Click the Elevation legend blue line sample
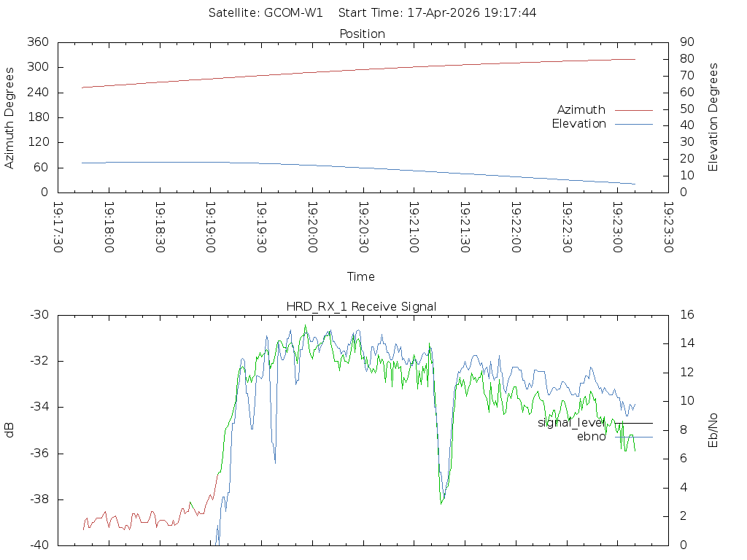The image size is (747, 560). (x=633, y=124)
